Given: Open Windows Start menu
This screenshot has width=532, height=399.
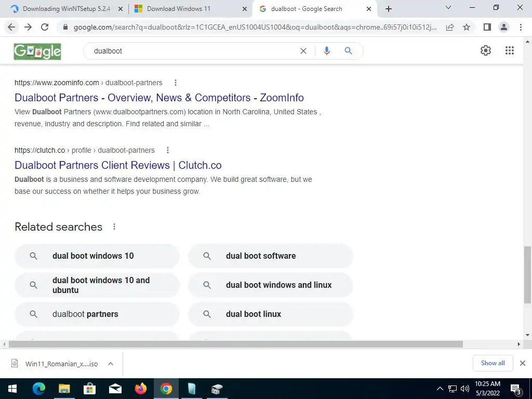Looking at the screenshot, I should 12,389.
